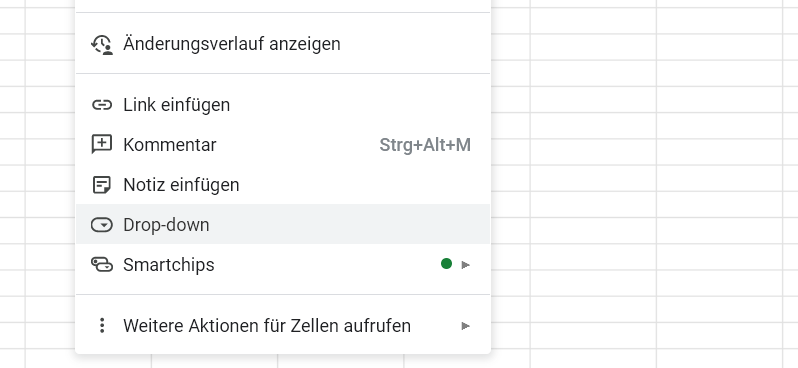This screenshot has height=368, width=798.
Task: Select the empty cell right of Drop-down row
Action: tap(593, 231)
